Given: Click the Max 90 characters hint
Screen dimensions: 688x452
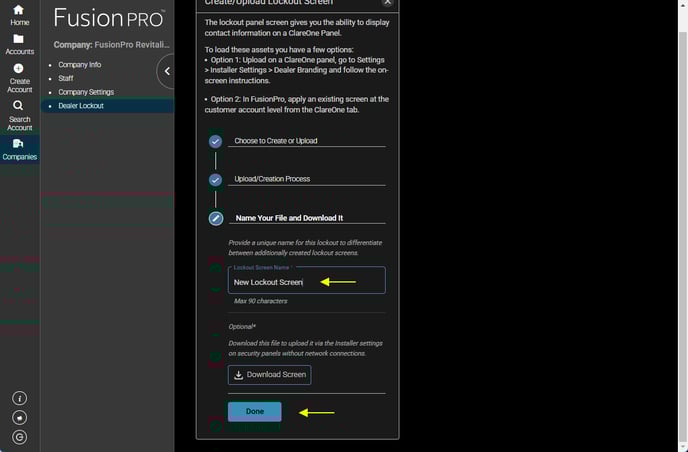Looking at the screenshot, I should point(260,301).
